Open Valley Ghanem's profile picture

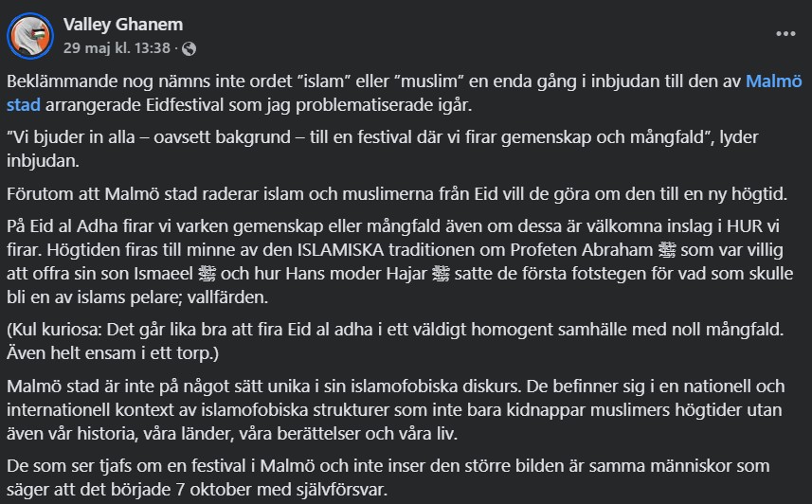pos(30,36)
